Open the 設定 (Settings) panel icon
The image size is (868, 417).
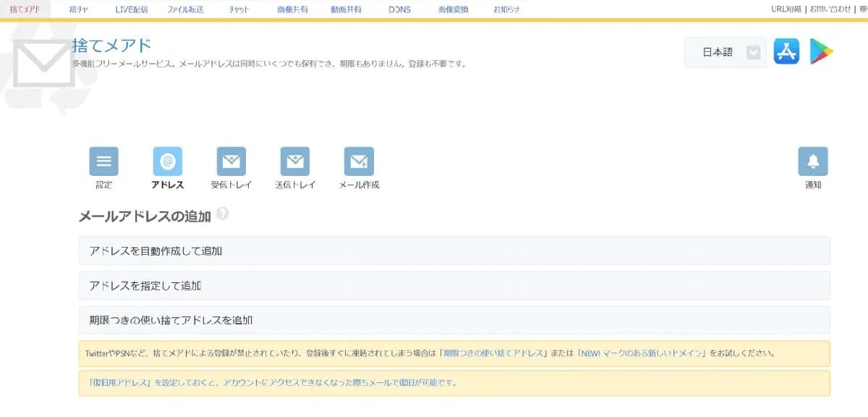tap(103, 161)
